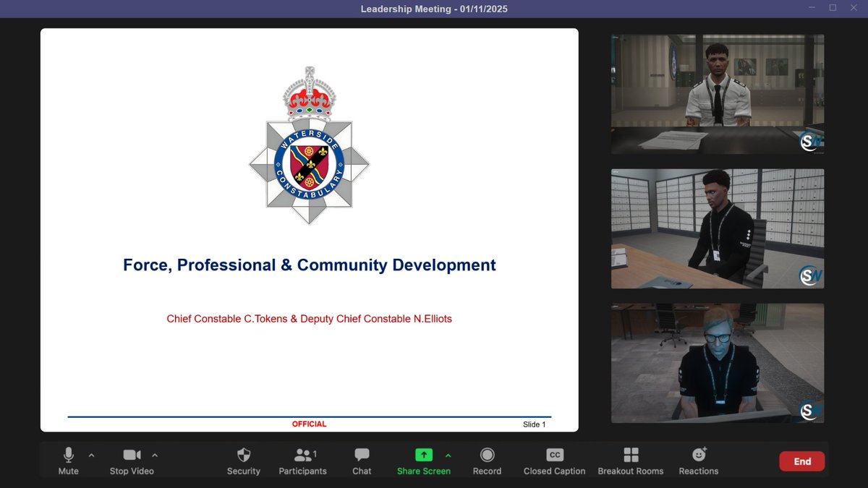The height and width of the screenshot is (488, 868).
Task: Enable Closed Caption subtitles
Action: pos(554,461)
